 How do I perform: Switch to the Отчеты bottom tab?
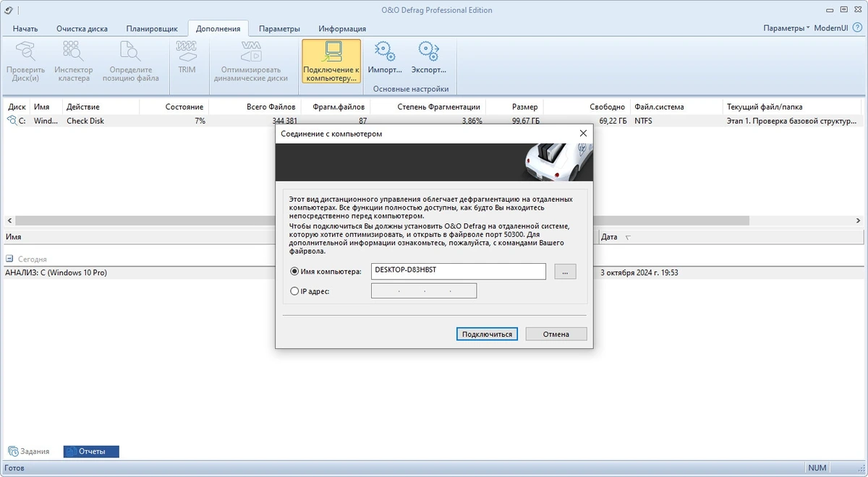(91, 452)
